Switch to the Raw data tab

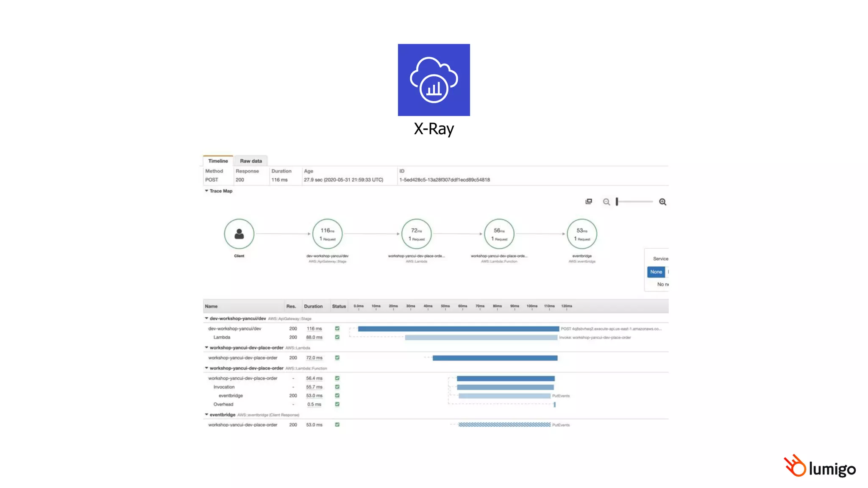pos(251,161)
